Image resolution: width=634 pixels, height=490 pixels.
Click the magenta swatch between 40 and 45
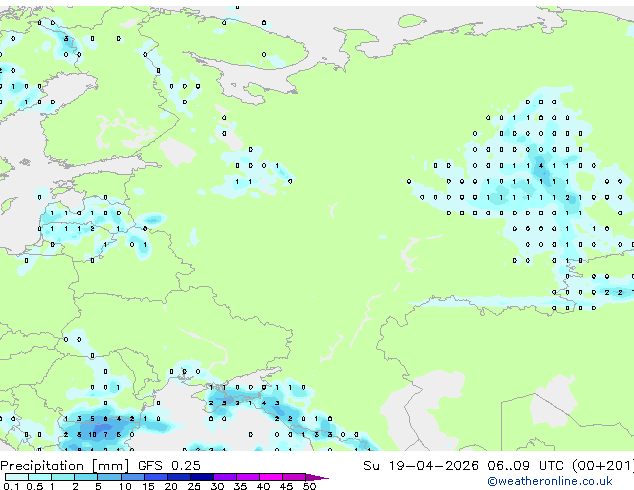(271, 477)
